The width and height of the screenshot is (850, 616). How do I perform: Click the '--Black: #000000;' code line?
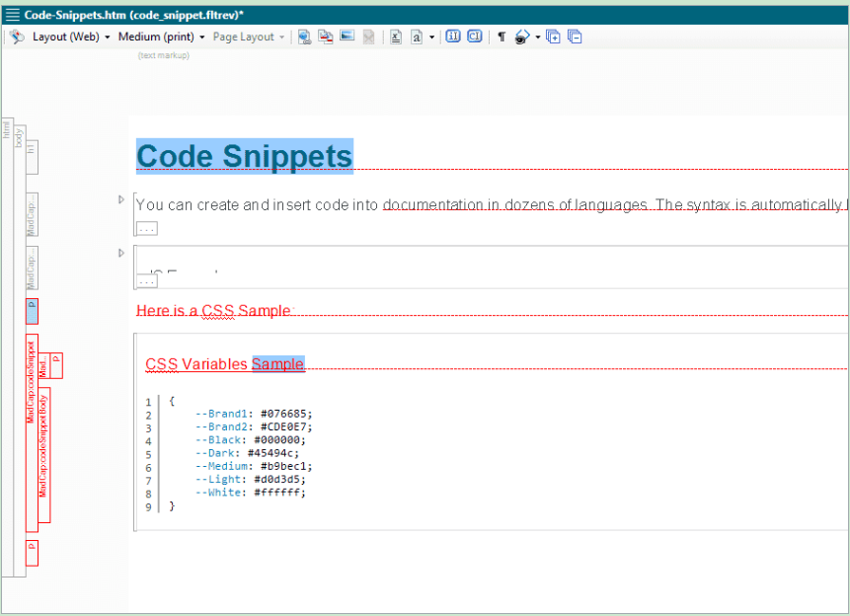pos(251,439)
